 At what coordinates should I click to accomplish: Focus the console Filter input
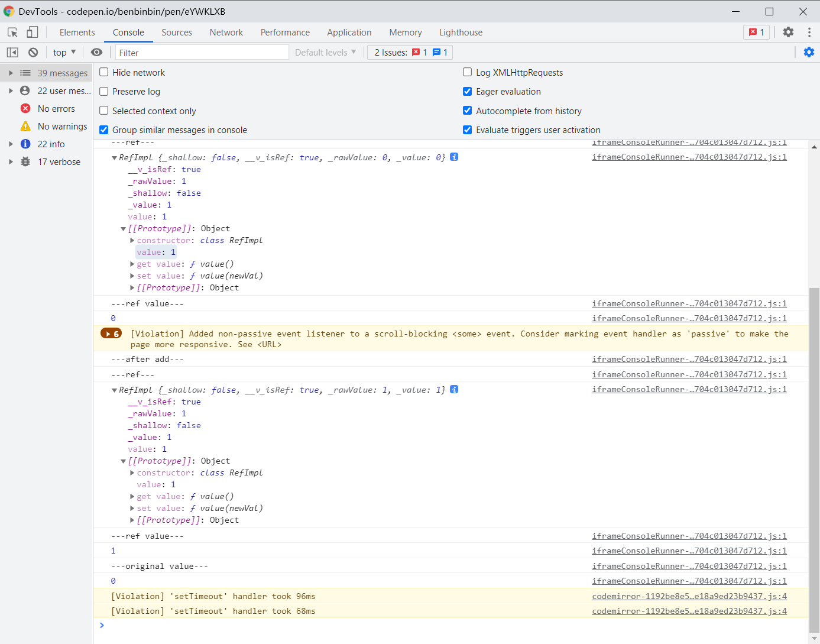pyautogui.click(x=202, y=53)
